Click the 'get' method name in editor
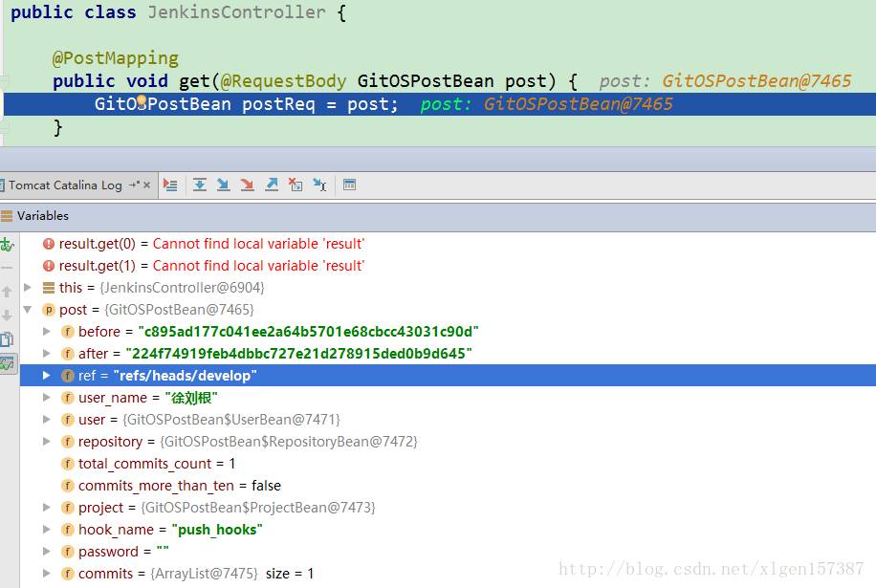 [x=194, y=81]
